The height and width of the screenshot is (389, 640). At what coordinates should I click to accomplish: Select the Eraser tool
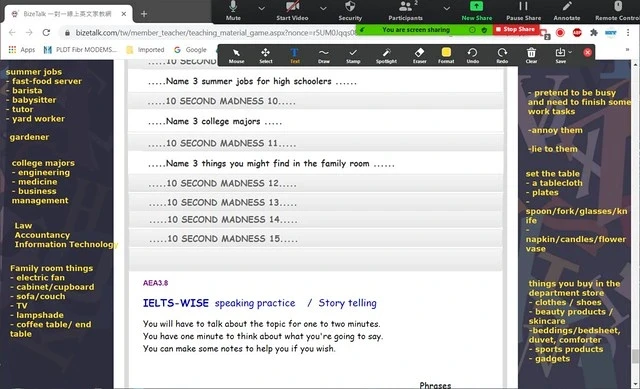coord(419,56)
